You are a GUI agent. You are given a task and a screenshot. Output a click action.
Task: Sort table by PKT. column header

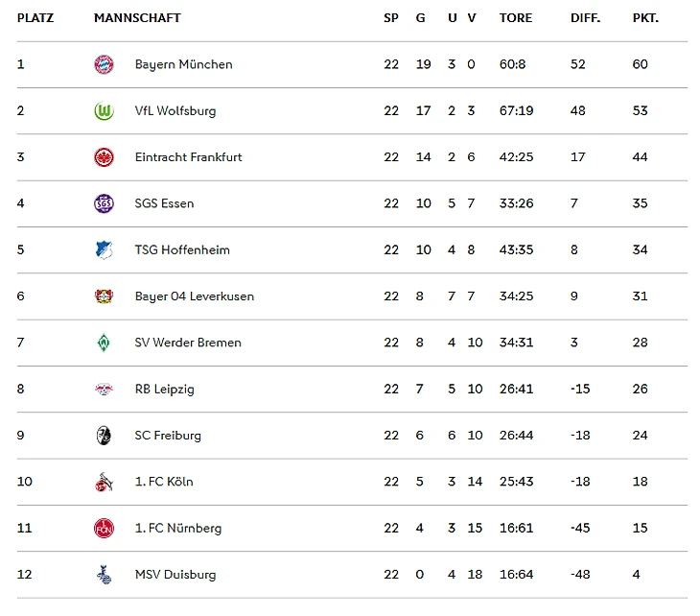point(645,18)
